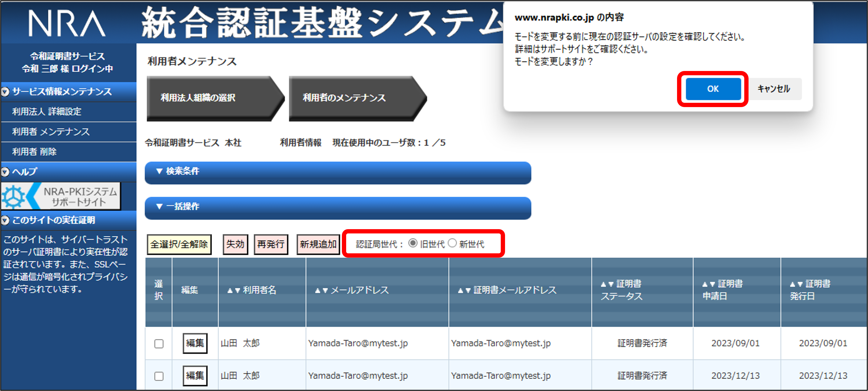Screen dimensions: 868x391
Task: Select the 旧世代 radio button
Action: [x=413, y=243]
